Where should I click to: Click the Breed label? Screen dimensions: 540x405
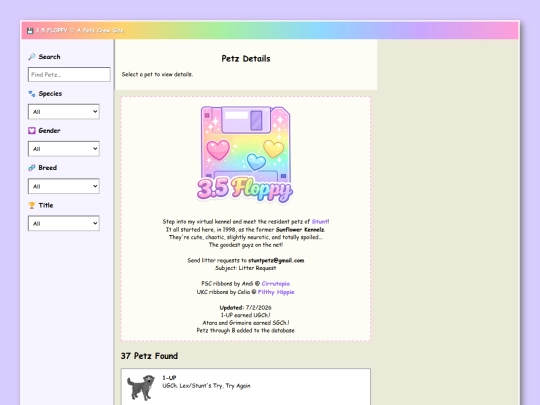coord(48,168)
